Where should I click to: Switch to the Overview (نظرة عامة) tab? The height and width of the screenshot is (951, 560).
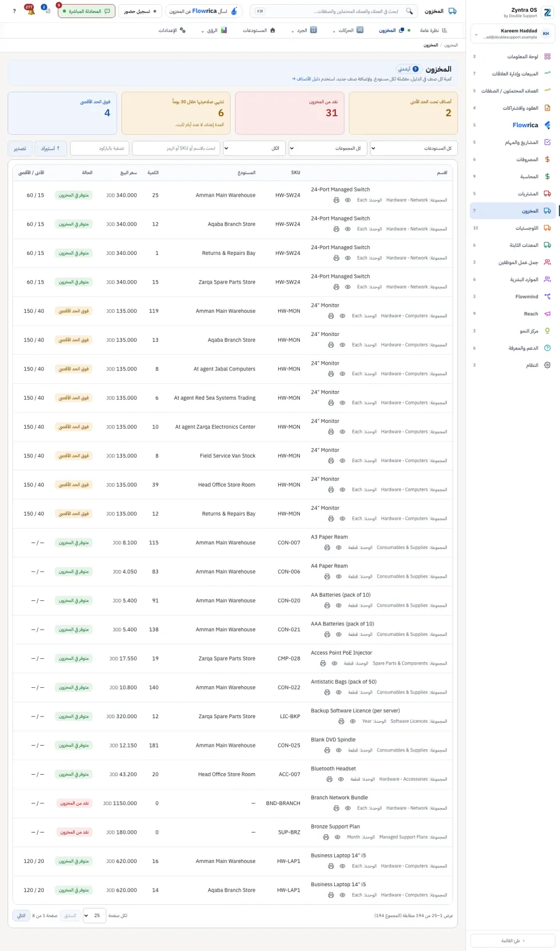point(433,30)
